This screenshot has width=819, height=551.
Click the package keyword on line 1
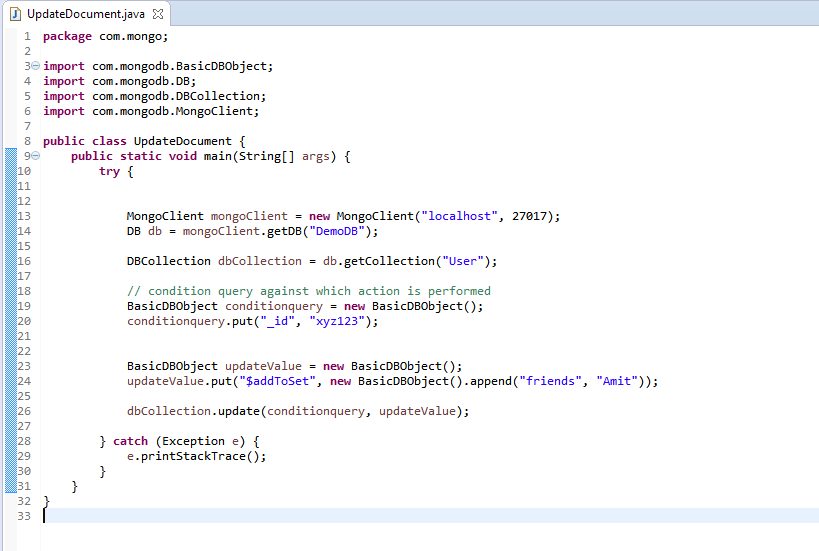pyautogui.click(x=67, y=37)
